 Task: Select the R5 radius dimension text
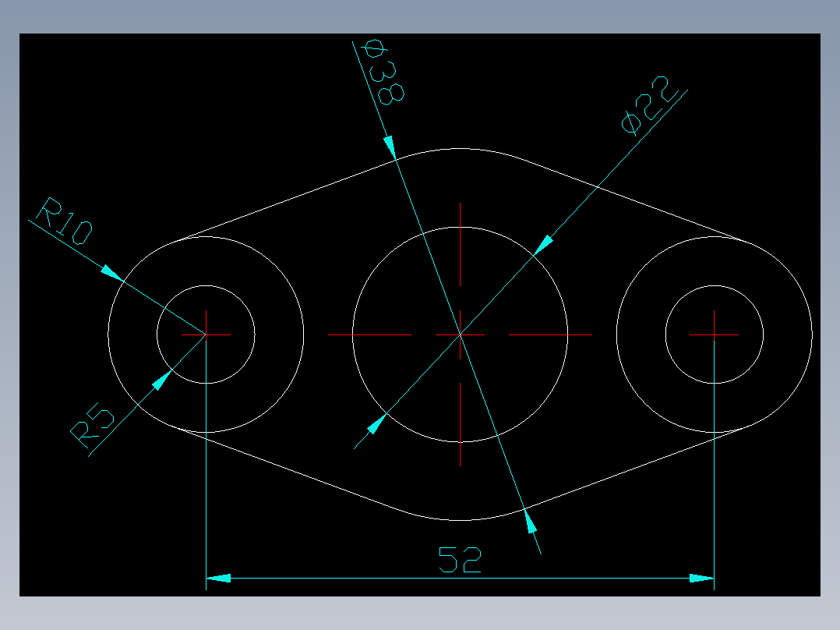pos(93,425)
